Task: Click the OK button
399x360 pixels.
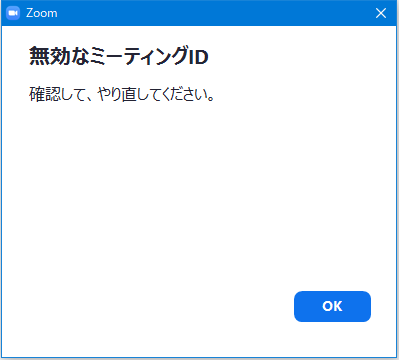Action: point(332,306)
